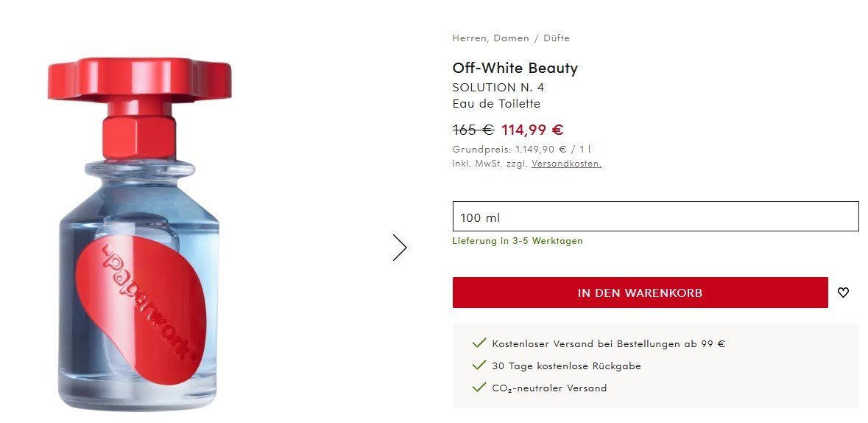Open the Versandkosten link
The height and width of the screenshot is (423, 868).
[566, 164]
